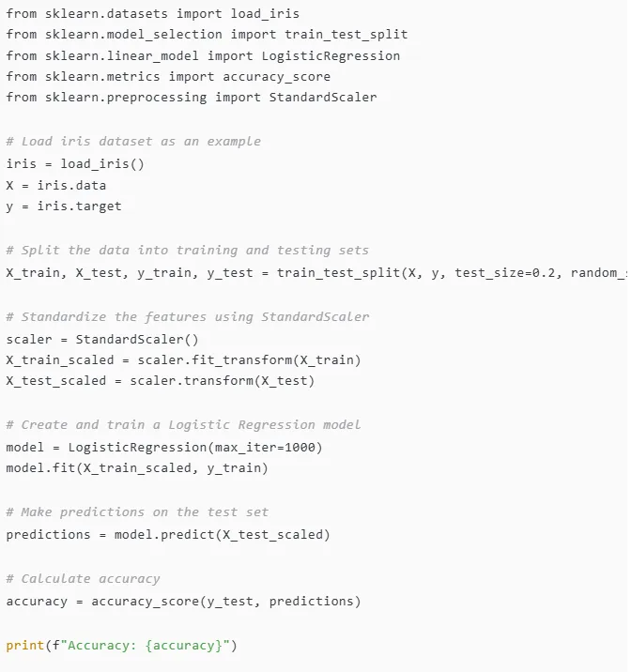
Task: Click the 'Split the data' comment
Action: (188, 251)
